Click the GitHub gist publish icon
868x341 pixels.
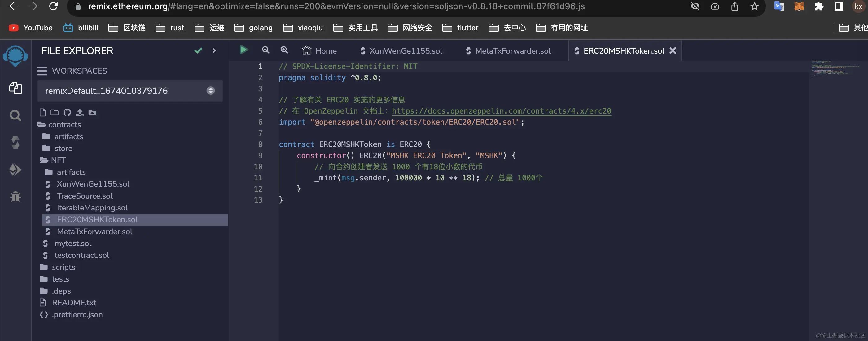pyautogui.click(x=67, y=112)
